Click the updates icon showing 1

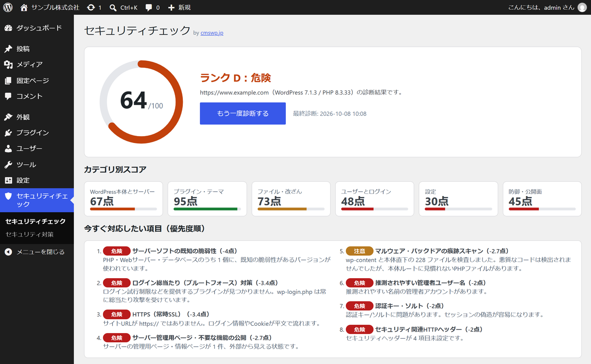click(91, 7)
